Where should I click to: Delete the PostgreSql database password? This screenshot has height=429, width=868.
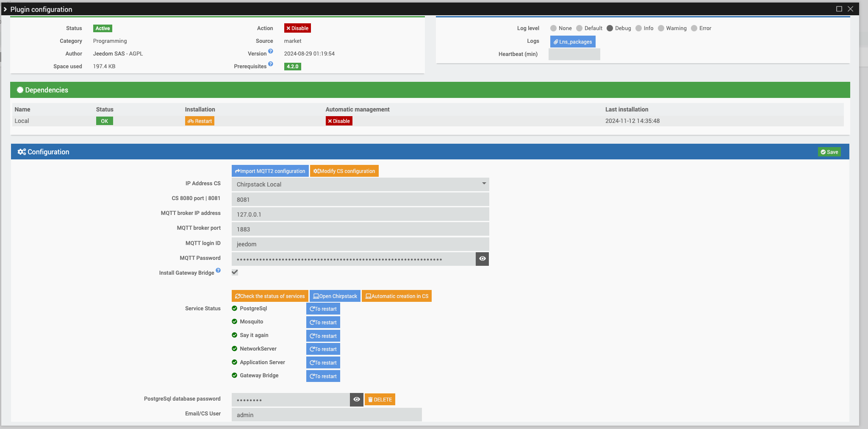(x=380, y=400)
